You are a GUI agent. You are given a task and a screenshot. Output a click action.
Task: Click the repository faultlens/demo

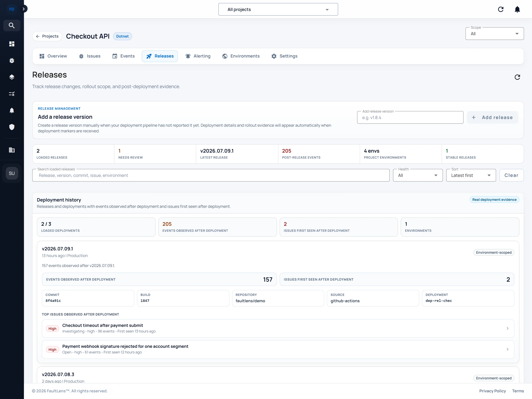point(250,301)
